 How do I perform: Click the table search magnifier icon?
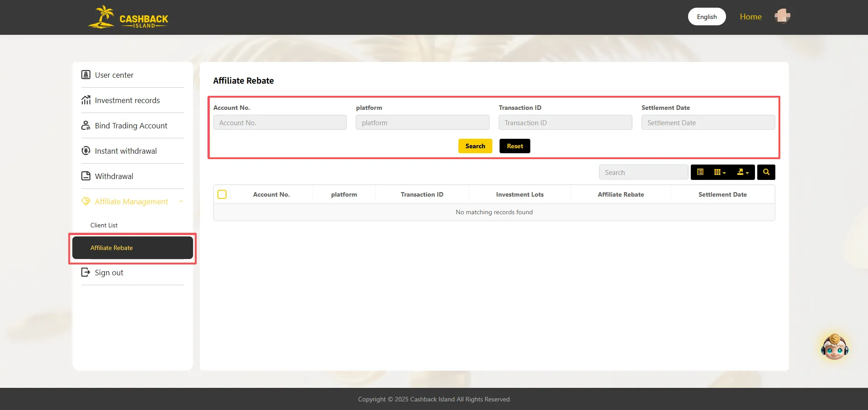click(766, 172)
